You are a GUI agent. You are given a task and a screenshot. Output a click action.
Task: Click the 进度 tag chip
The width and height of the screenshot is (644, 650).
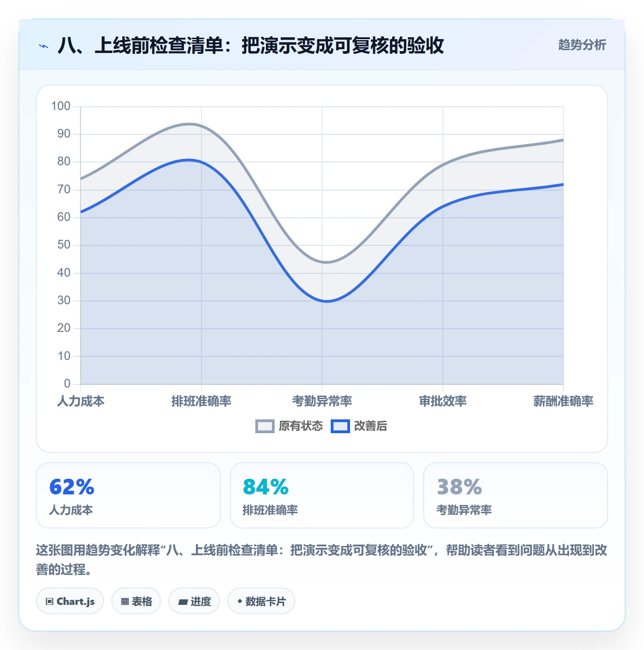pyautogui.click(x=194, y=601)
